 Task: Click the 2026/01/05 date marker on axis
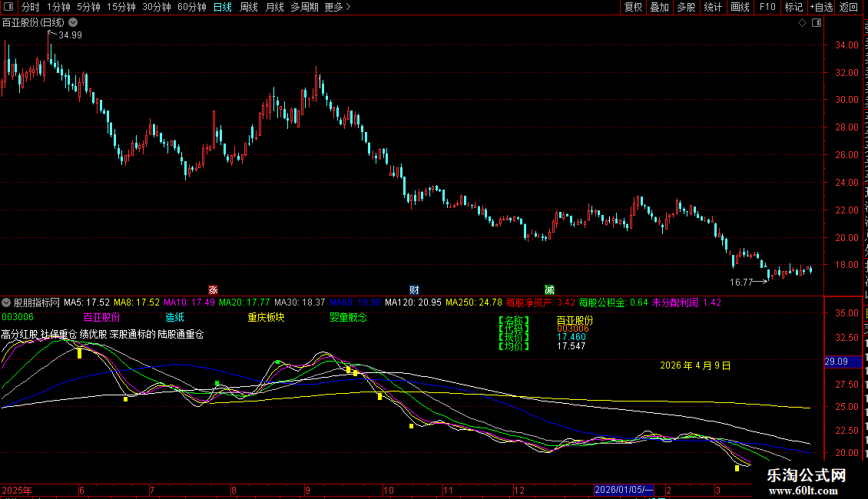624,490
